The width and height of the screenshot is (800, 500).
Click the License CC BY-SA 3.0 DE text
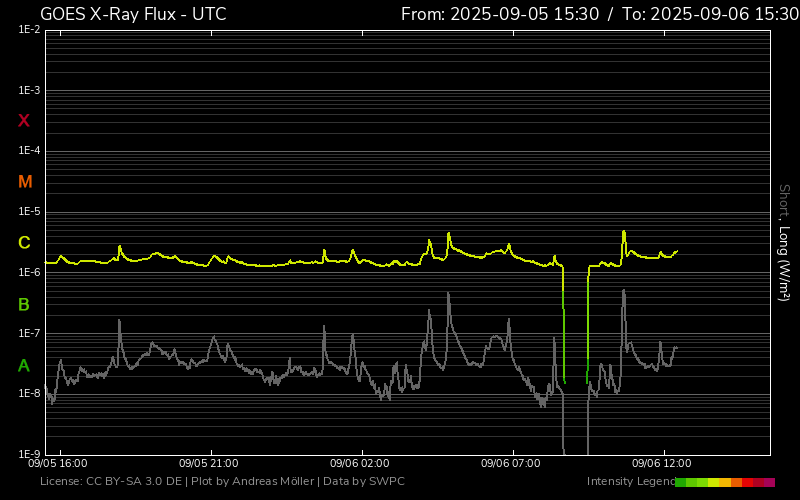click(x=111, y=482)
